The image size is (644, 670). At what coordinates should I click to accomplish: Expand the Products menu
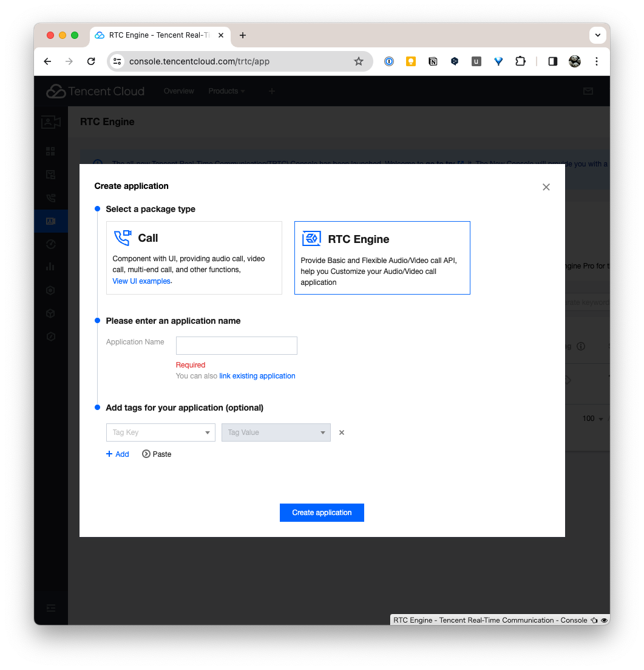coord(227,91)
